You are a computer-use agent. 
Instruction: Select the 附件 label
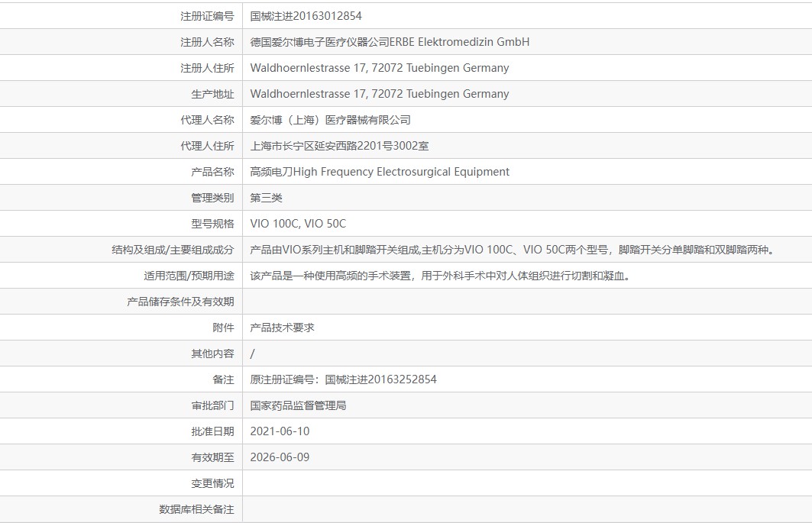(x=223, y=328)
